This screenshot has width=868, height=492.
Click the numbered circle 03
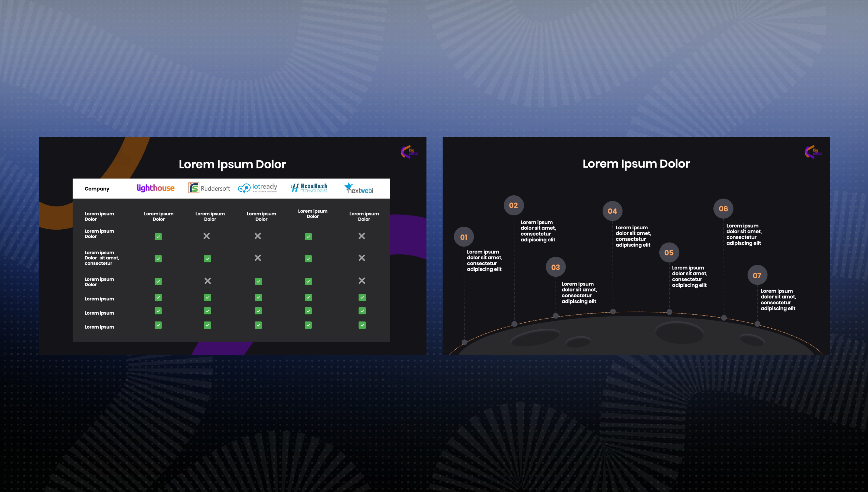coord(555,267)
